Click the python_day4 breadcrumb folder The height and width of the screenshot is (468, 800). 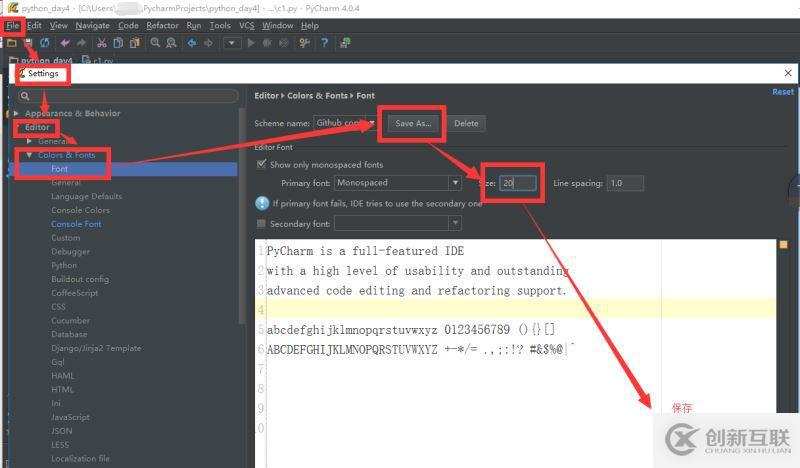(x=41, y=60)
